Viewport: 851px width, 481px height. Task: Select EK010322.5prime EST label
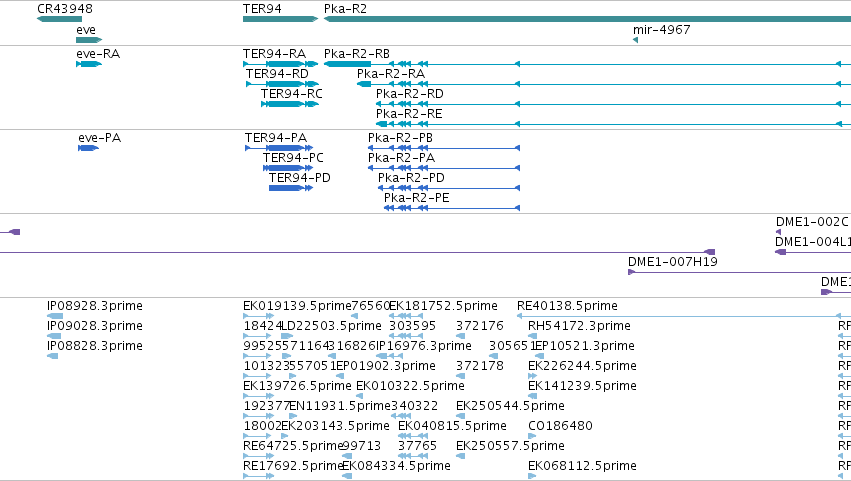tap(410, 387)
